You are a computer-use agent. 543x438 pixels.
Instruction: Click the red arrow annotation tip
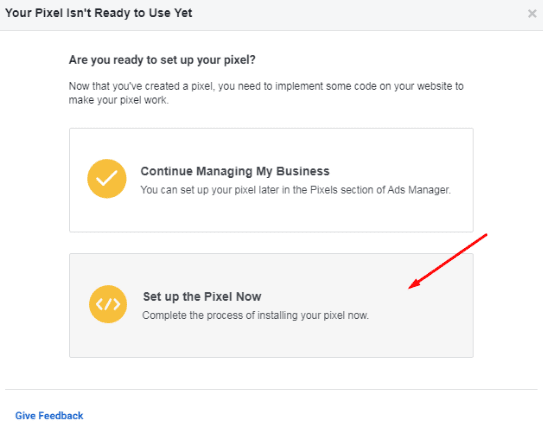point(411,287)
